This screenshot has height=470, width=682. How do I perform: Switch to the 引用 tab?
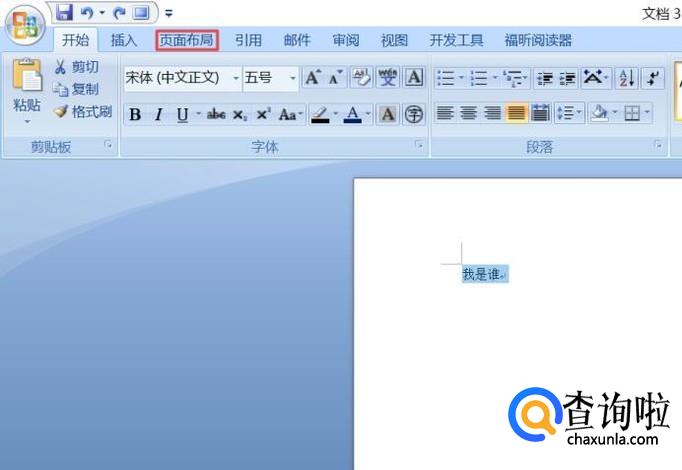pos(248,40)
